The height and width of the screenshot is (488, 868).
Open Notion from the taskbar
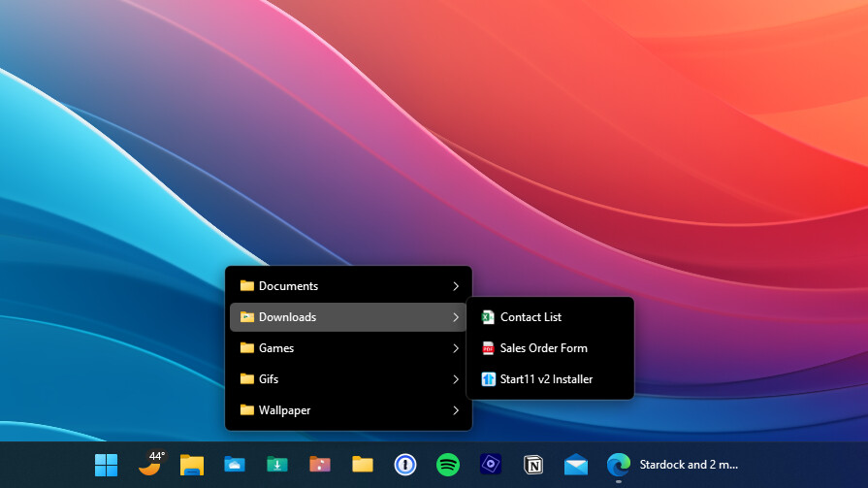532,465
